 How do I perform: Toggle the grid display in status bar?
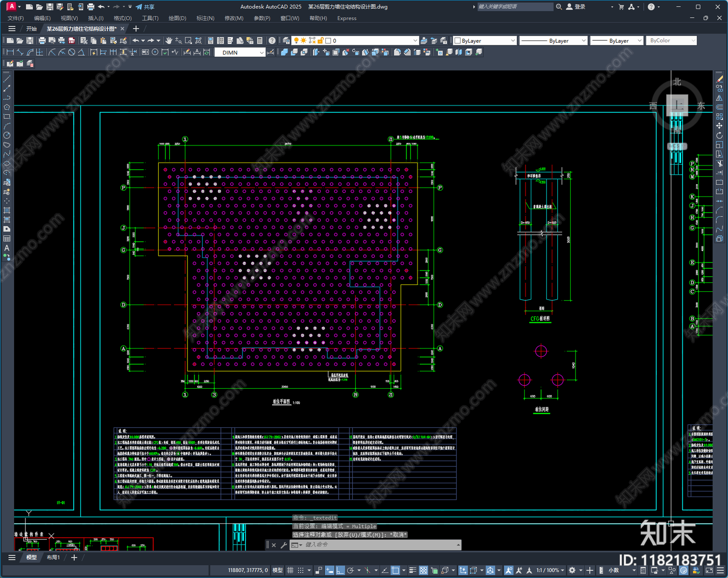290,570
